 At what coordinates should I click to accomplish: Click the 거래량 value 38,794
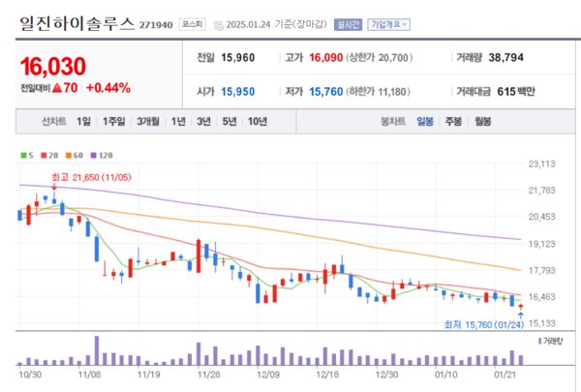tap(505, 58)
